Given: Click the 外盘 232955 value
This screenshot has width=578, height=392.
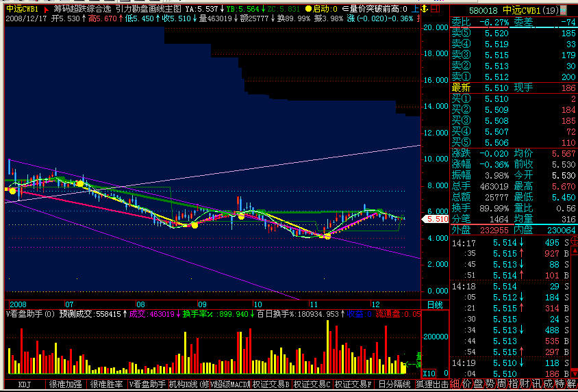Looking at the screenshot, I should click(494, 230).
